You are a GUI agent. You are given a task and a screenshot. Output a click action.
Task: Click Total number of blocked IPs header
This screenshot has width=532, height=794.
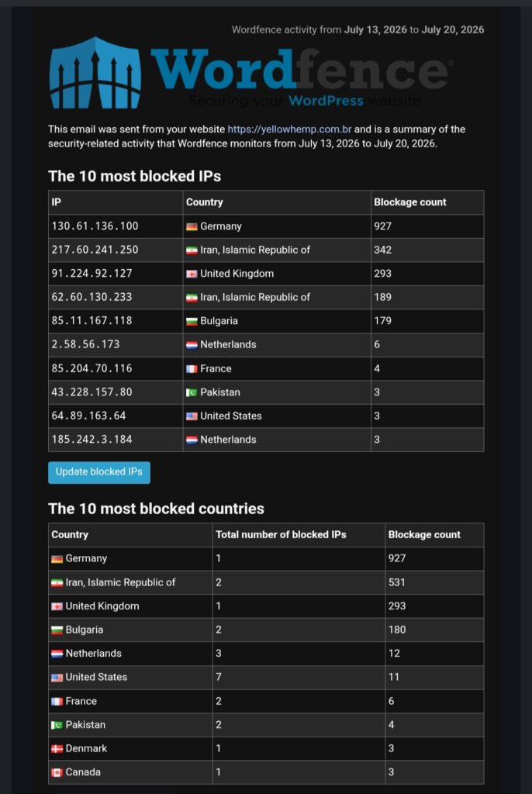click(x=281, y=535)
